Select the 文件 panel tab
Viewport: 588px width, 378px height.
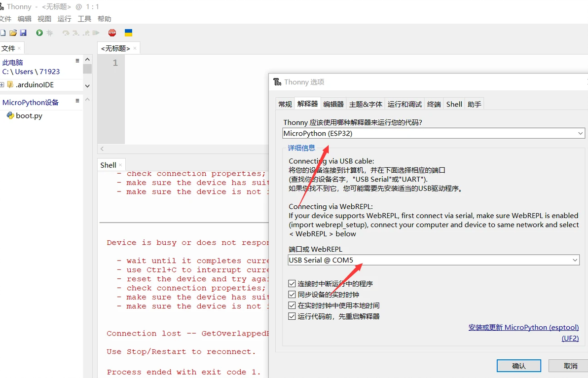[x=8, y=48]
